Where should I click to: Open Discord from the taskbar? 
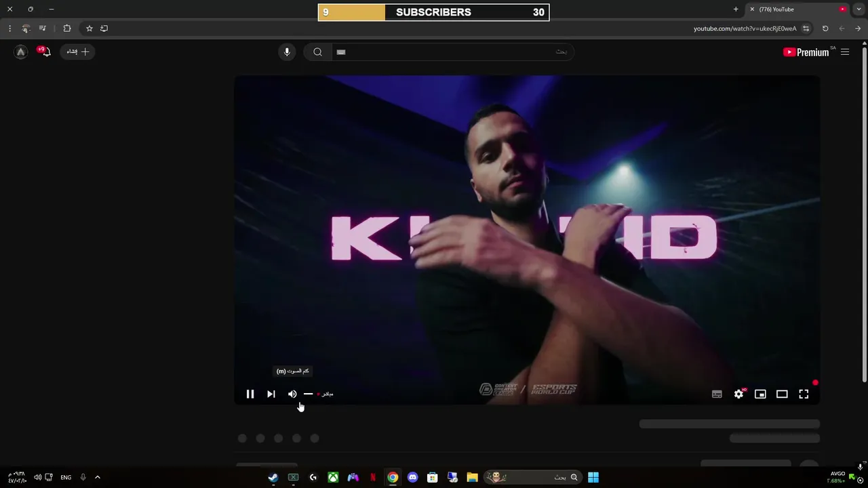pos(412,477)
